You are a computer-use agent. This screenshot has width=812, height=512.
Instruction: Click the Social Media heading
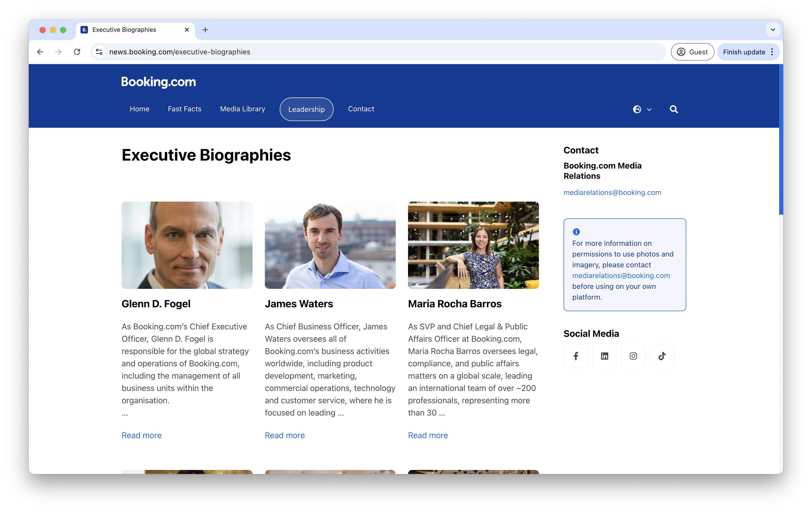click(591, 334)
